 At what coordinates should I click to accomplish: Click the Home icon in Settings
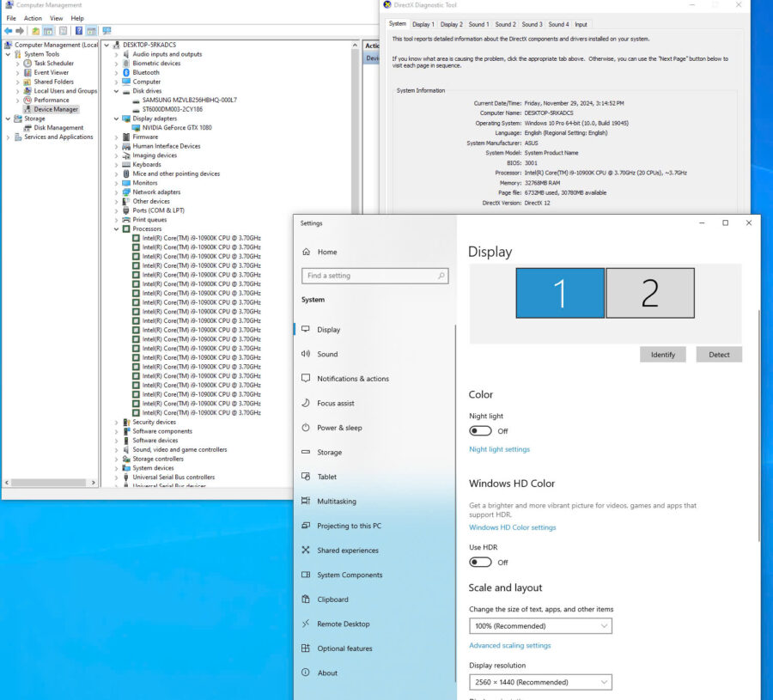pyautogui.click(x=306, y=252)
